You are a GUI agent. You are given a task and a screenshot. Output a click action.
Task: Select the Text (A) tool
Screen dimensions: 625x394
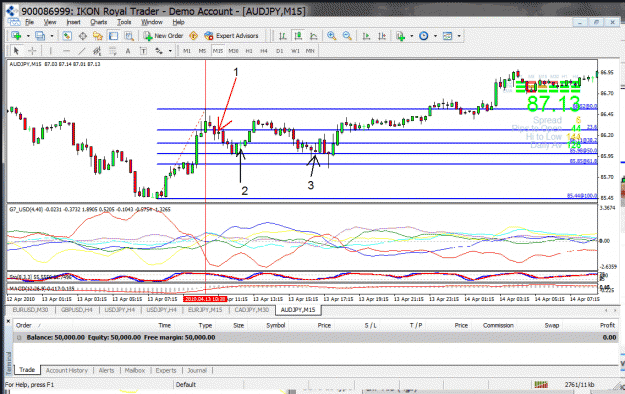[128, 51]
